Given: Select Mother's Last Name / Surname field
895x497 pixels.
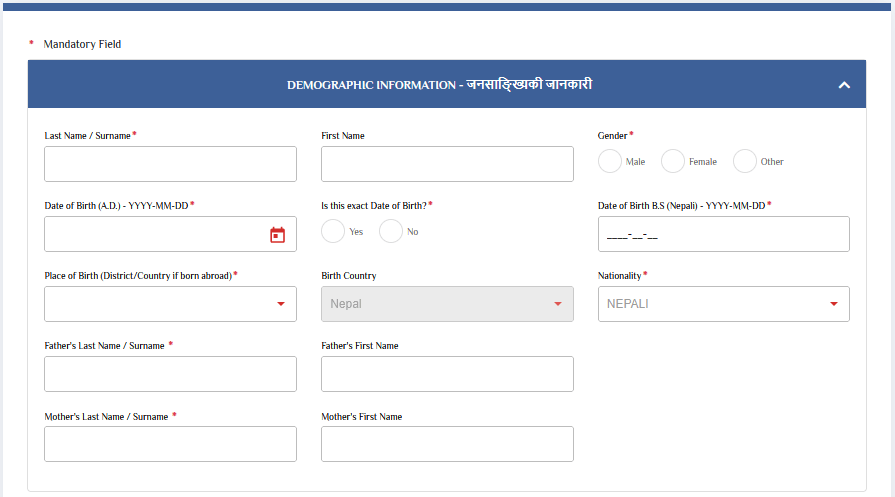Looking at the screenshot, I should click(170, 444).
